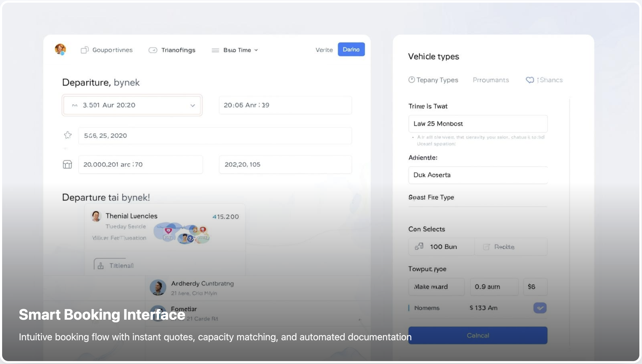Image resolution: width=642 pixels, height=364 pixels.
Task: Click the building icon near the address field
Action: click(x=68, y=164)
